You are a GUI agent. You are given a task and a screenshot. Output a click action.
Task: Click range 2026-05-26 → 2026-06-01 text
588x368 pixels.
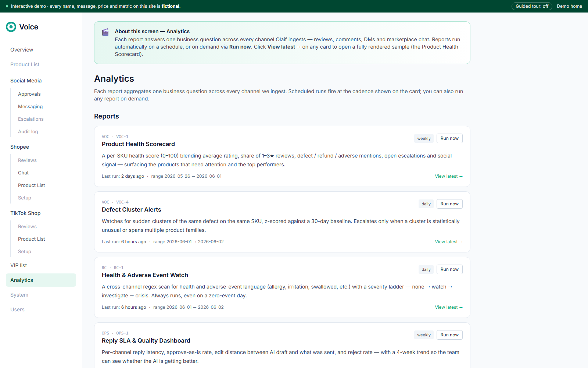pos(186,176)
